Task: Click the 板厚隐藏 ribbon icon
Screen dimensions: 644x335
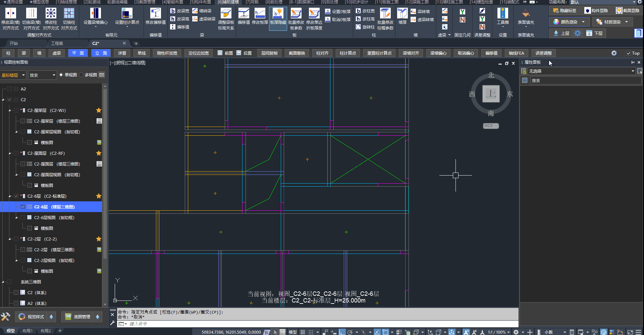Action: pyautogui.click(x=278, y=13)
